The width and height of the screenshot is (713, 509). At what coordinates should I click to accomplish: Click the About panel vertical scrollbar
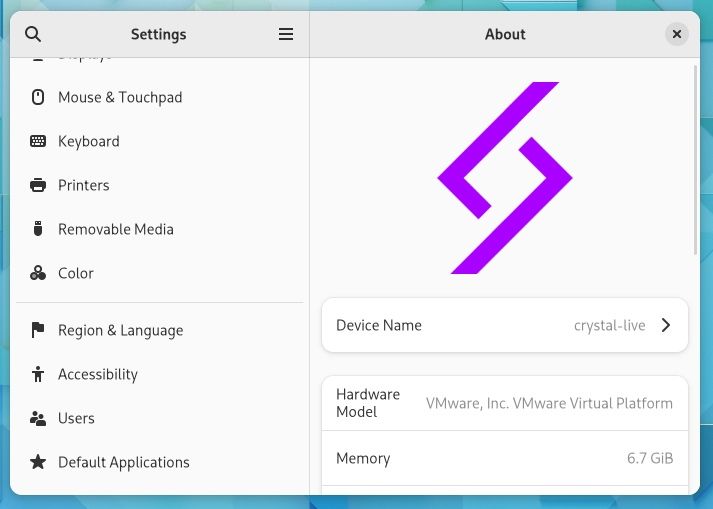[695, 160]
